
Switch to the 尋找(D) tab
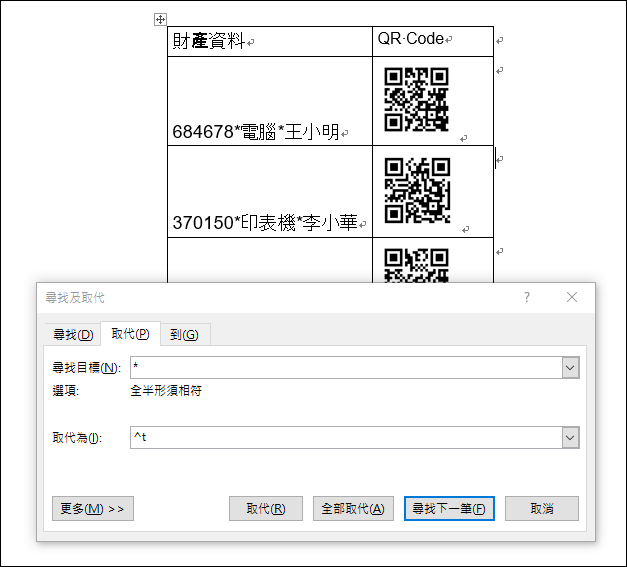[x=73, y=334]
